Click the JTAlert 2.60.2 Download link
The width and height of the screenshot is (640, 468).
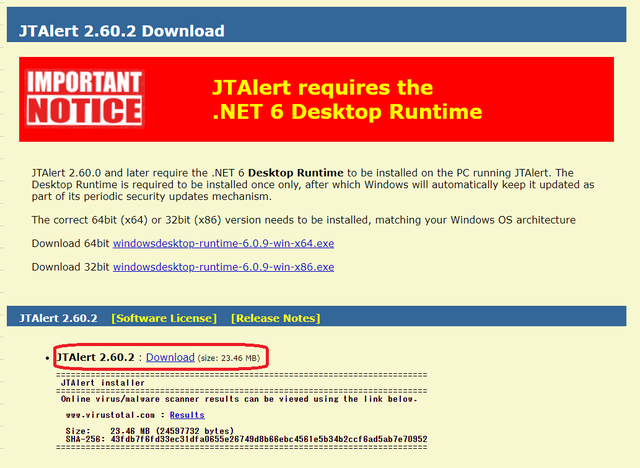170,357
